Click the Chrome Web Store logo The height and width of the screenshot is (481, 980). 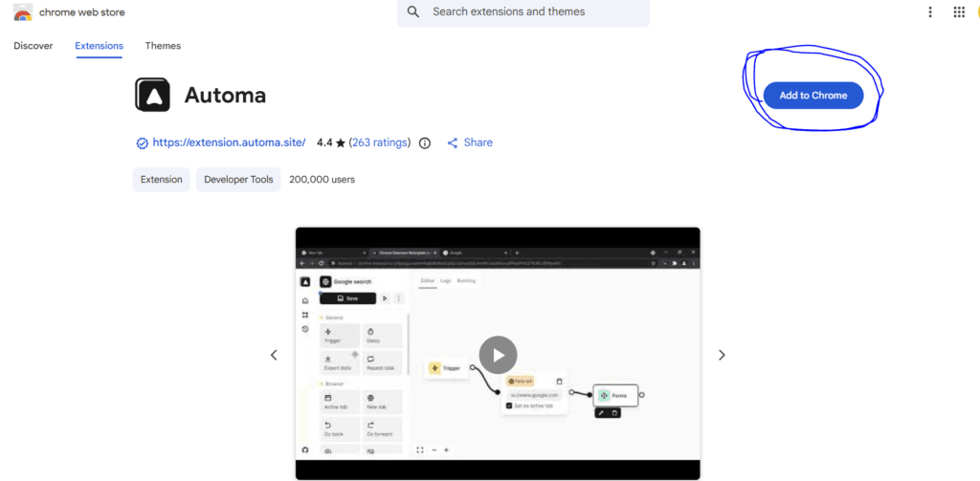(x=22, y=12)
